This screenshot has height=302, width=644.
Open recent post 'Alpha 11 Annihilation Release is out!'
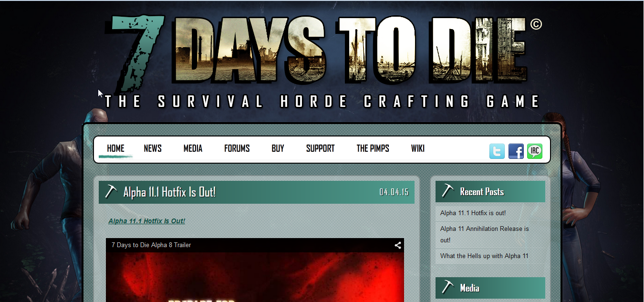484,234
